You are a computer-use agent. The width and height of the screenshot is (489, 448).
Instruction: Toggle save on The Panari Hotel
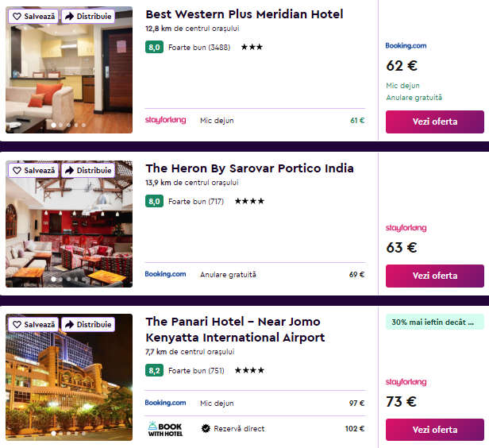[33, 324]
